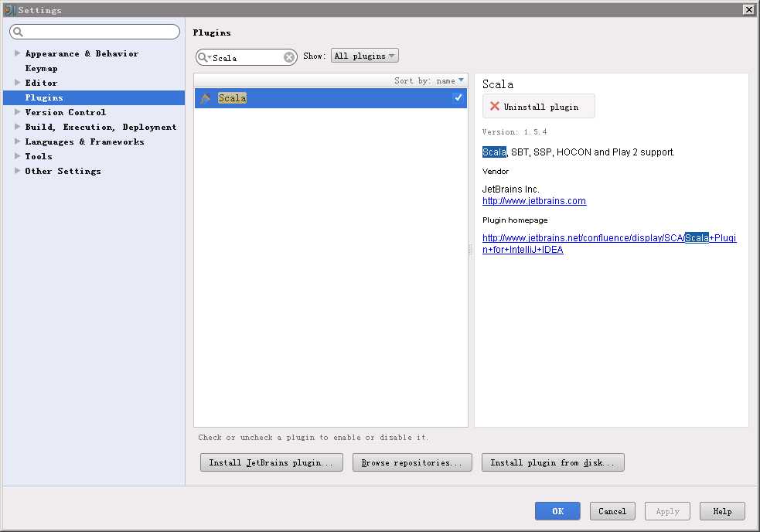
Task: Select Other Settings category label
Action: [x=63, y=171]
